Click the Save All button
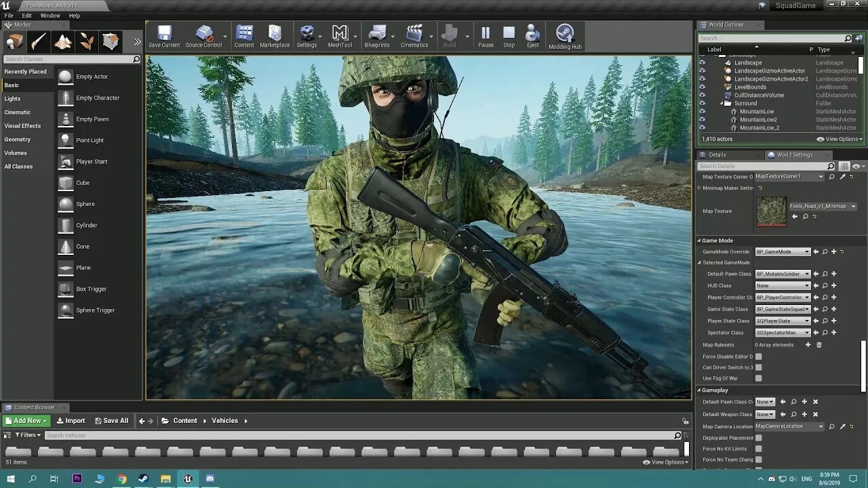 pos(111,421)
